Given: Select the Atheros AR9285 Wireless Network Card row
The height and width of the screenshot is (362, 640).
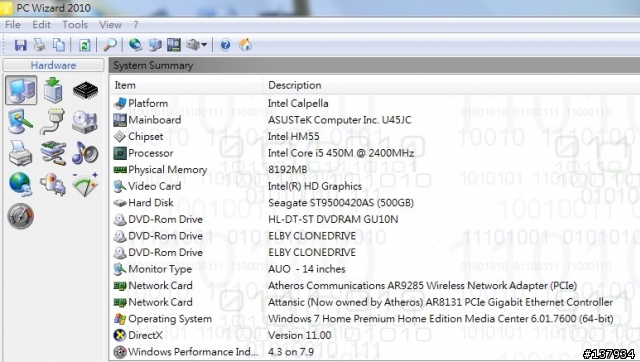Looking at the screenshot, I should pyautogui.click(x=375, y=285).
